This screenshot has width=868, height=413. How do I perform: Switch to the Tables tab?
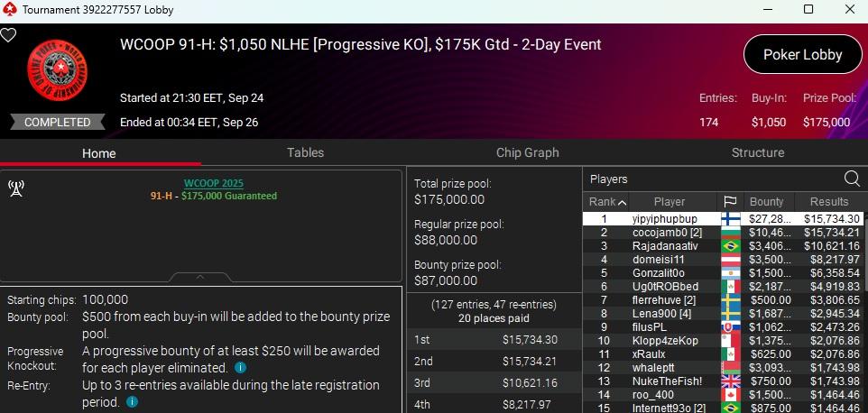click(x=305, y=152)
